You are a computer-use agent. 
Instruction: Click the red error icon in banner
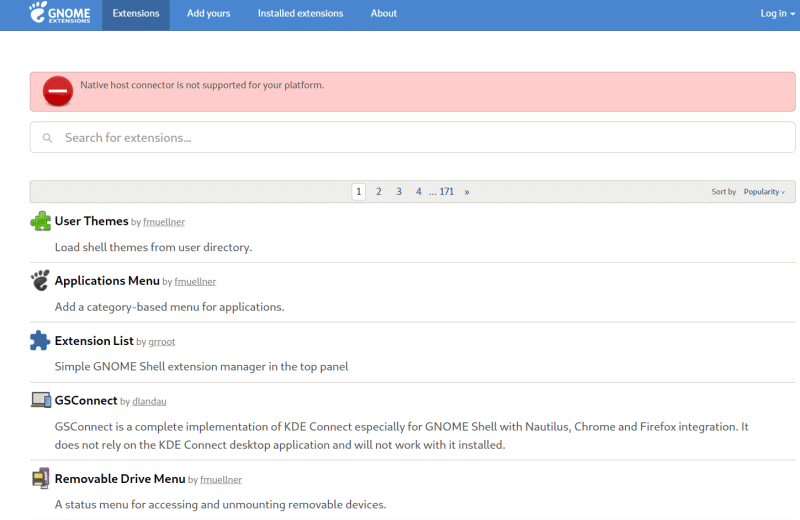[x=58, y=91]
